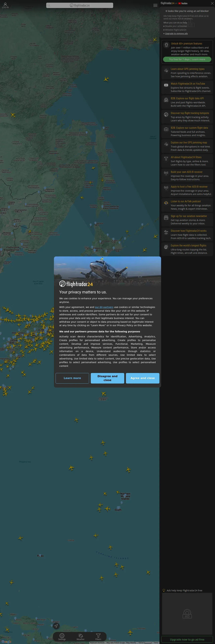
Task: Open Filters in the bottom toolbar
Action: [98, 637]
